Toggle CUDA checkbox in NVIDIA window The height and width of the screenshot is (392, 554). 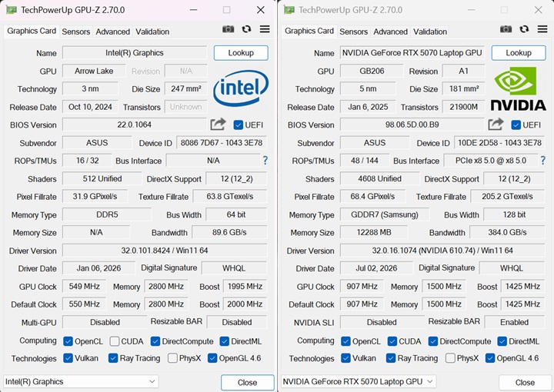pos(392,341)
